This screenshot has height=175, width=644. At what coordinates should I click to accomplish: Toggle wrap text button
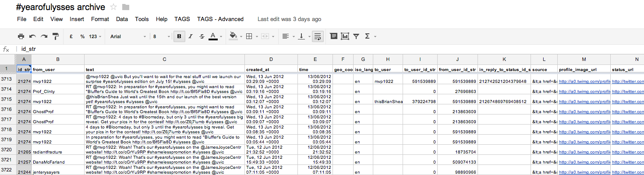click(x=318, y=36)
